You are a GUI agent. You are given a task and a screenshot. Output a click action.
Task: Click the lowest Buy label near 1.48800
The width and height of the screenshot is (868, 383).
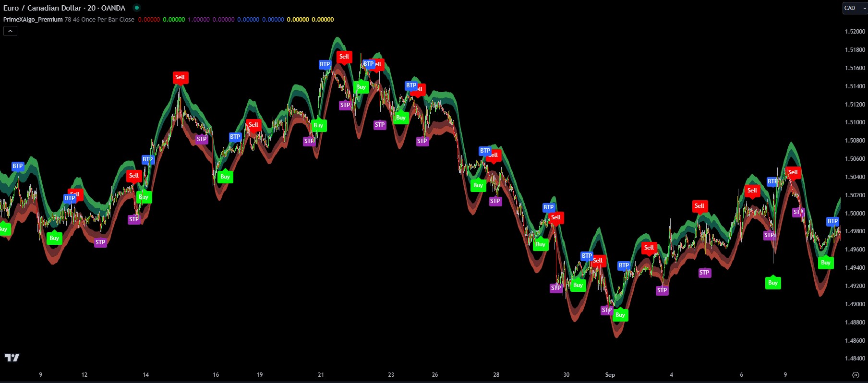620,315
